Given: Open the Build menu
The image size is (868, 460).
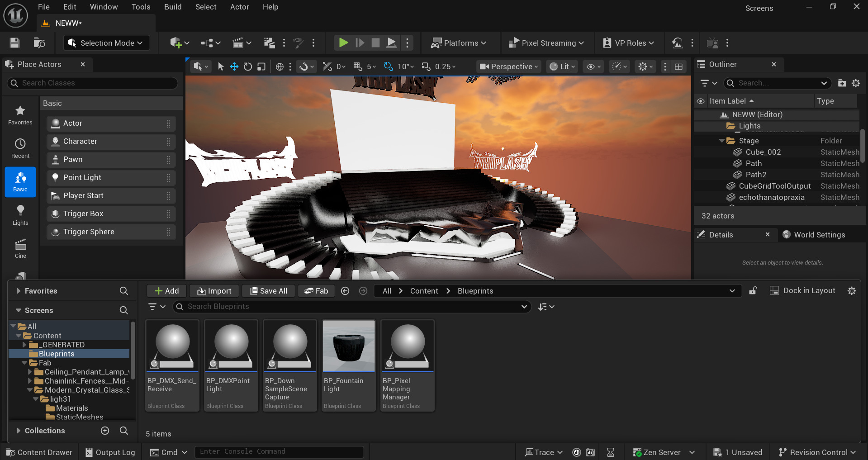Looking at the screenshot, I should tap(173, 7).
